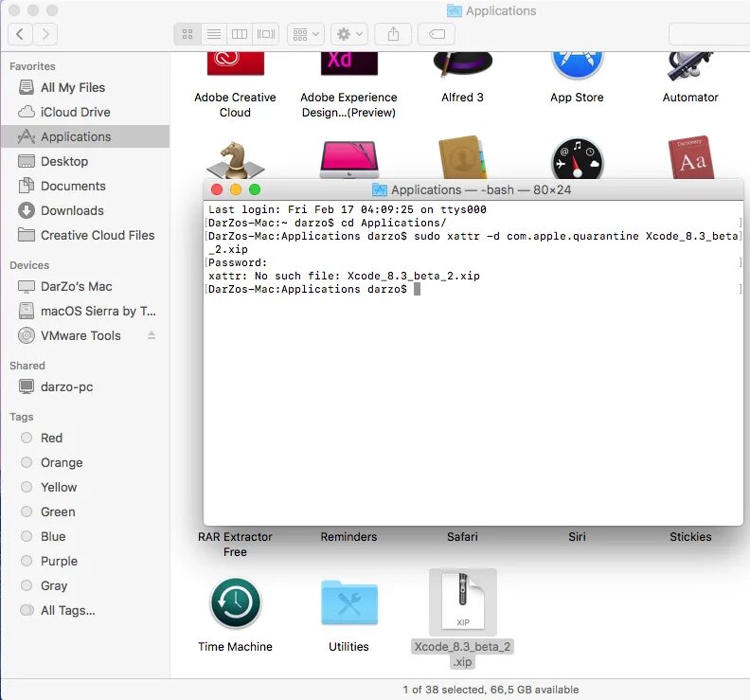Click at the Terminal command prompt cursor
This screenshot has height=700, width=750.
point(417,289)
